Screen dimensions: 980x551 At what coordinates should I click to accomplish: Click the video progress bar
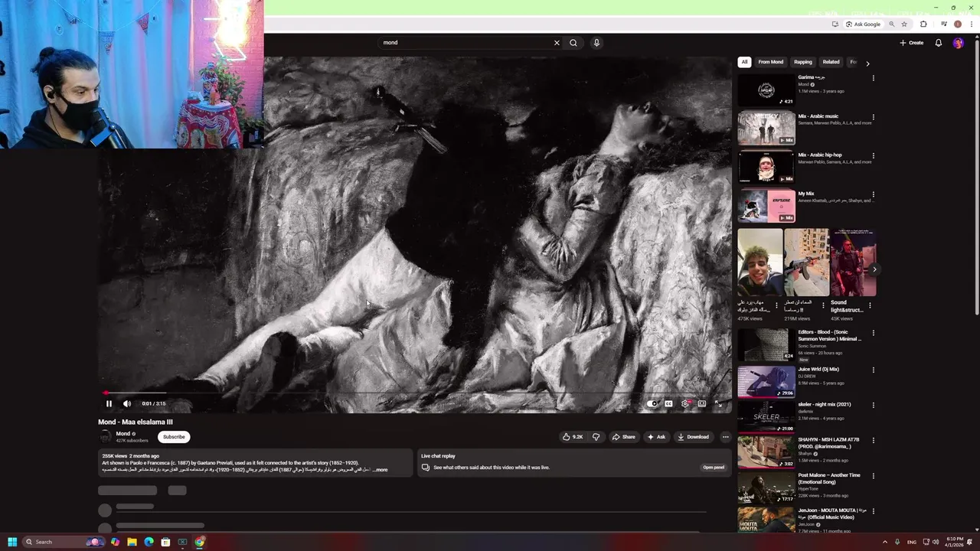pyautogui.click(x=414, y=393)
